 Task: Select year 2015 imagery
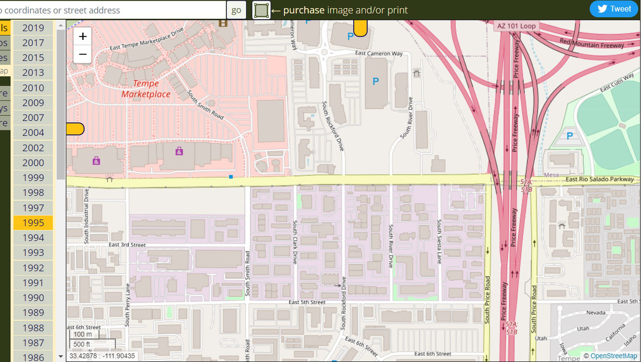33,58
